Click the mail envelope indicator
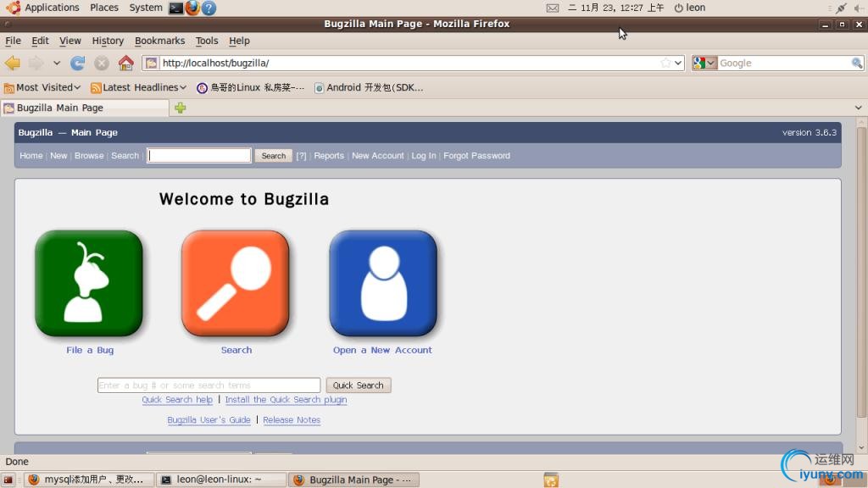This screenshot has height=488, width=868. tap(553, 8)
